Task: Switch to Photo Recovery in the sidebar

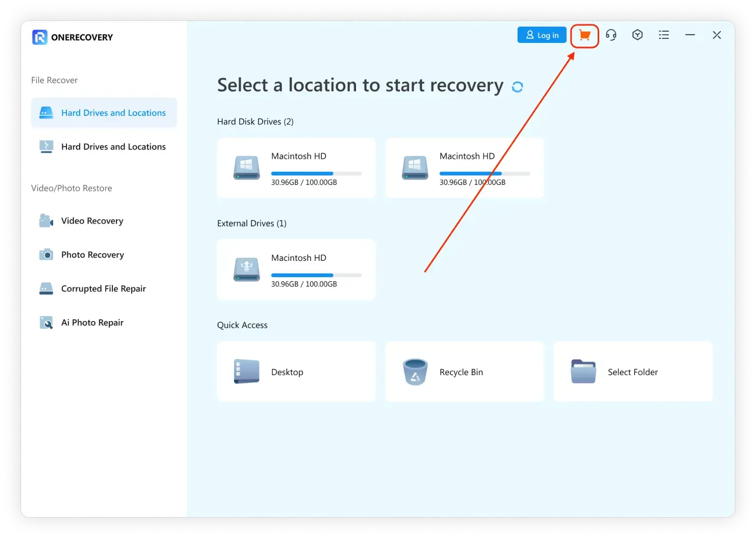Action: click(92, 255)
